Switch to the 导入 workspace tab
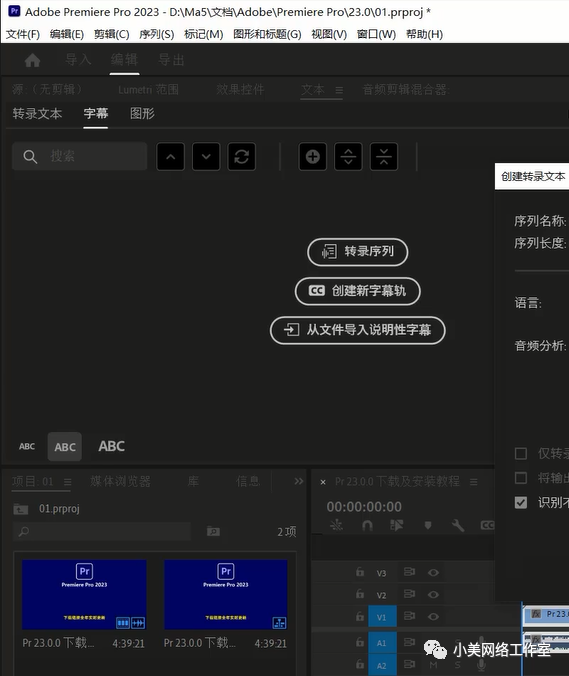569x676 pixels. tap(78, 60)
